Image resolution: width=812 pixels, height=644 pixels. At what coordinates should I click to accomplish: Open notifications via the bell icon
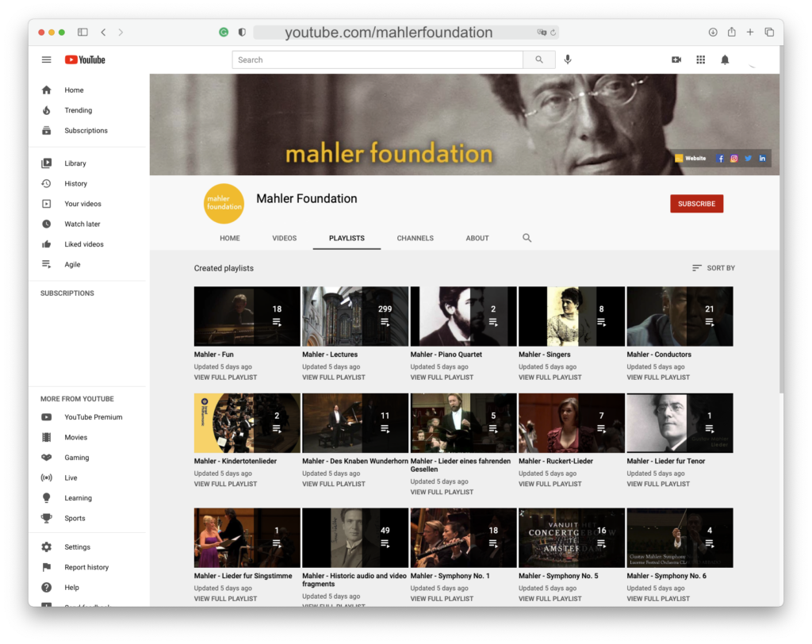pos(724,59)
